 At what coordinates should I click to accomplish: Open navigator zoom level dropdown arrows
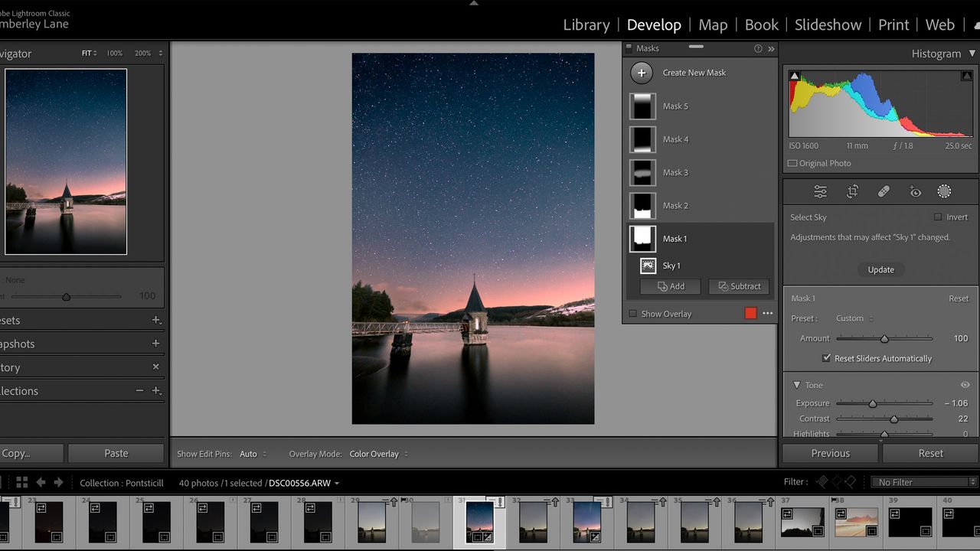161,54
